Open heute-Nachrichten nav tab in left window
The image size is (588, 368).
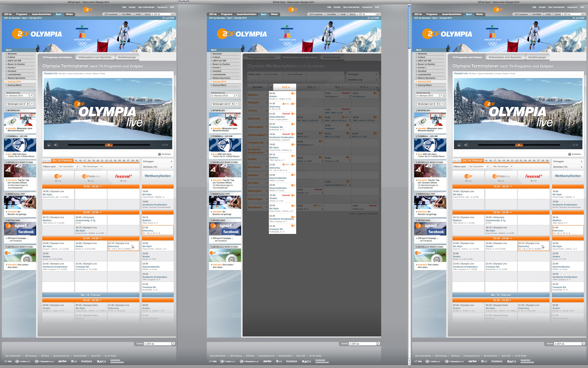click(42, 14)
